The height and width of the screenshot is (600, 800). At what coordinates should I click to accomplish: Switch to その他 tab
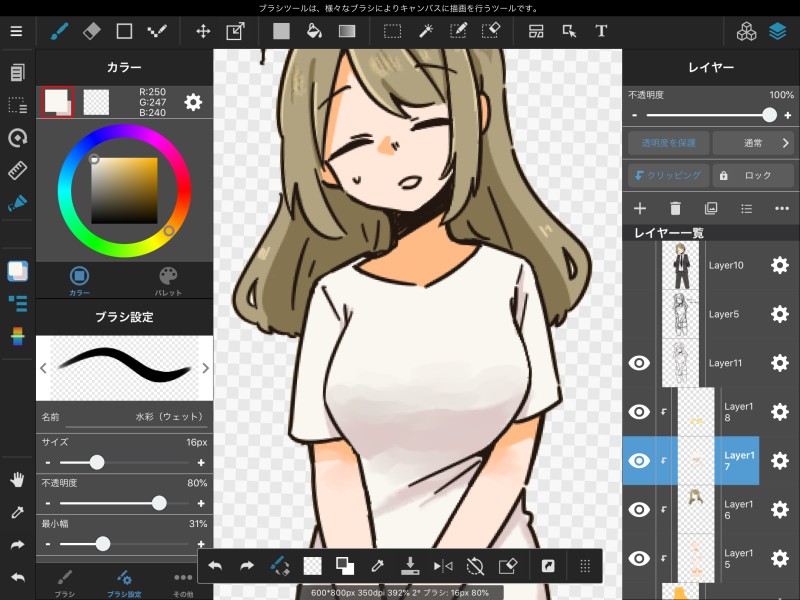tap(183, 584)
